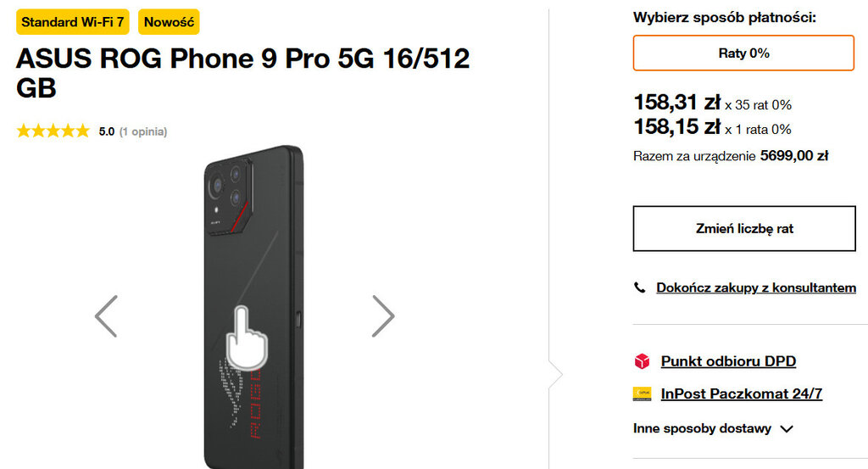This screenshot has height=469, width=868.
Task: Open the InPost Paczkomat 24/7 link
Action: pyautogui.click(x=741, y=394)
